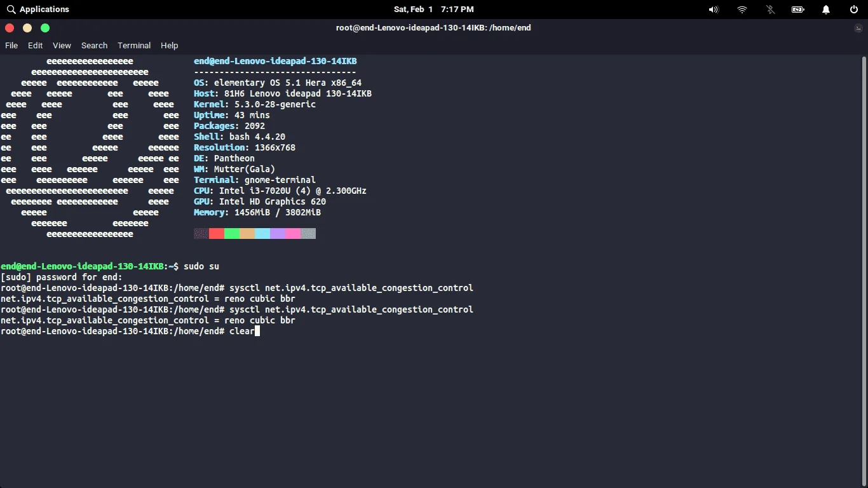Click the 'Shell: bash 4.4.20' line

[x=240, y=137]
